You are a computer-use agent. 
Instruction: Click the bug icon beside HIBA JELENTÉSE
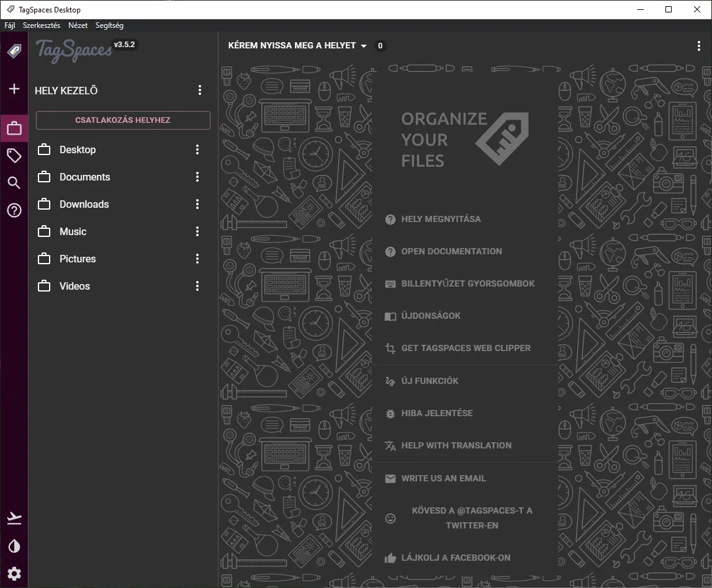[x=390, y=413]
